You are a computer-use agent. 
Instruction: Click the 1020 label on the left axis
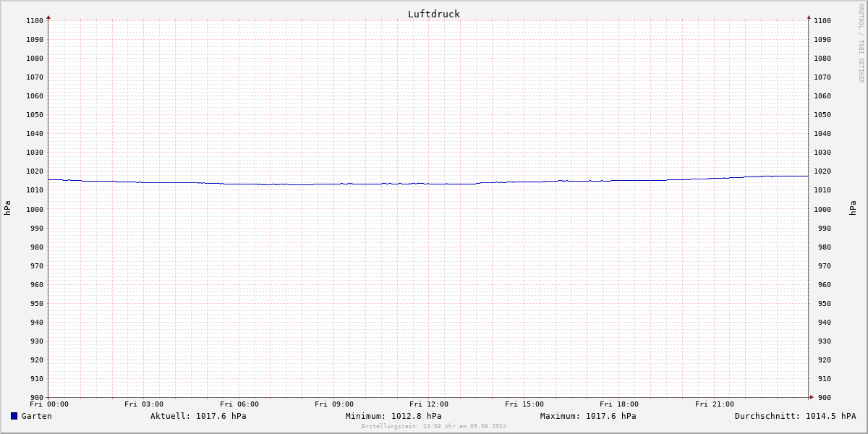[35, 171]
